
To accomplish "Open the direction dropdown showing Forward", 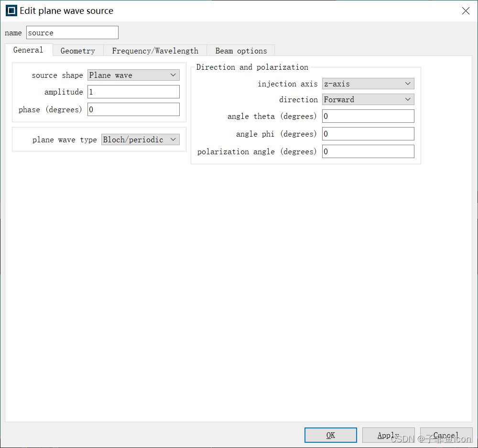I will (x=368, y=99).
